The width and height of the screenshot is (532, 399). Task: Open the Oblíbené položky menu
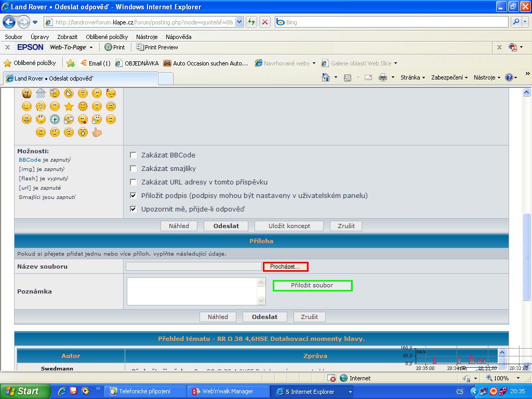point(107,37)
